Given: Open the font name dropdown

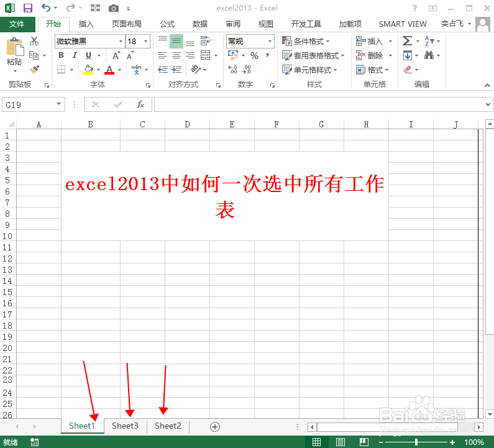Looking at the screenshot, I should (121, 41).
